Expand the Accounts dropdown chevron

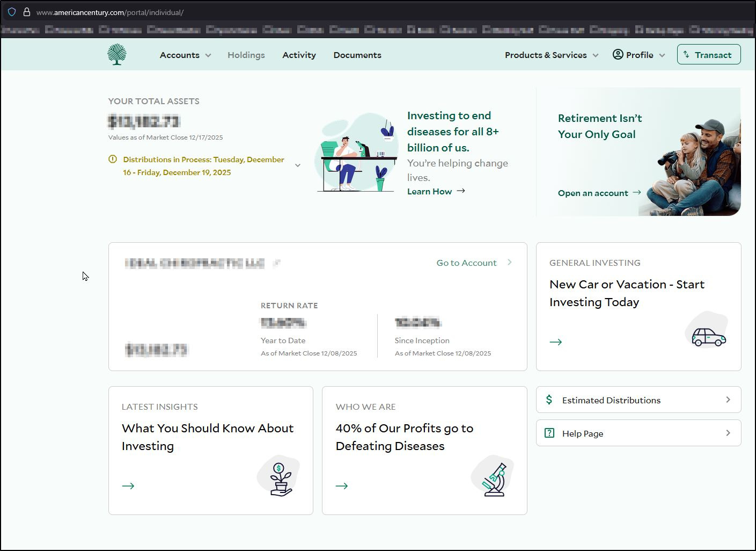[208, 55]
